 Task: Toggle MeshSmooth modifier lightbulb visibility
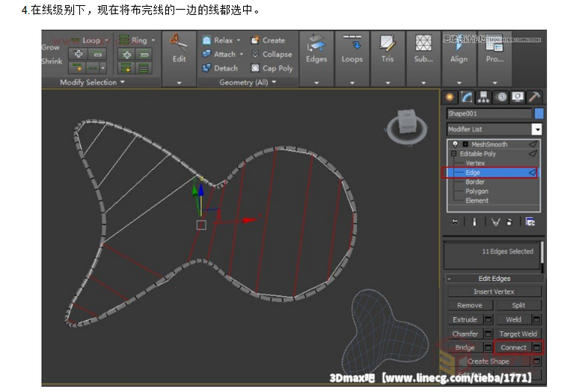point(454,144)
